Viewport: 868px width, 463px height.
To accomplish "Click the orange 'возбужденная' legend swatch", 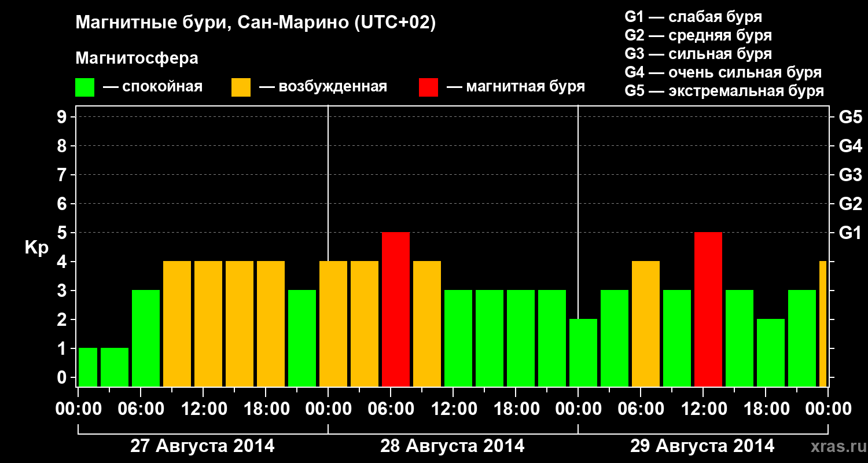I will click(241, 87).
